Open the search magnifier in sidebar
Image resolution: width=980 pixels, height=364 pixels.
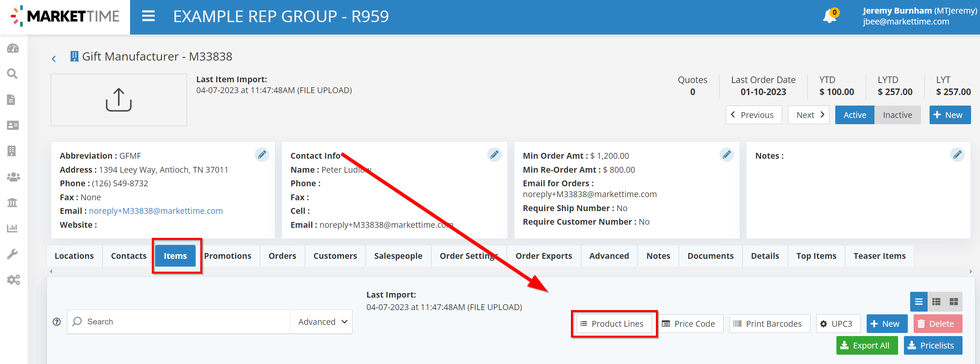[x=13, y=74]
